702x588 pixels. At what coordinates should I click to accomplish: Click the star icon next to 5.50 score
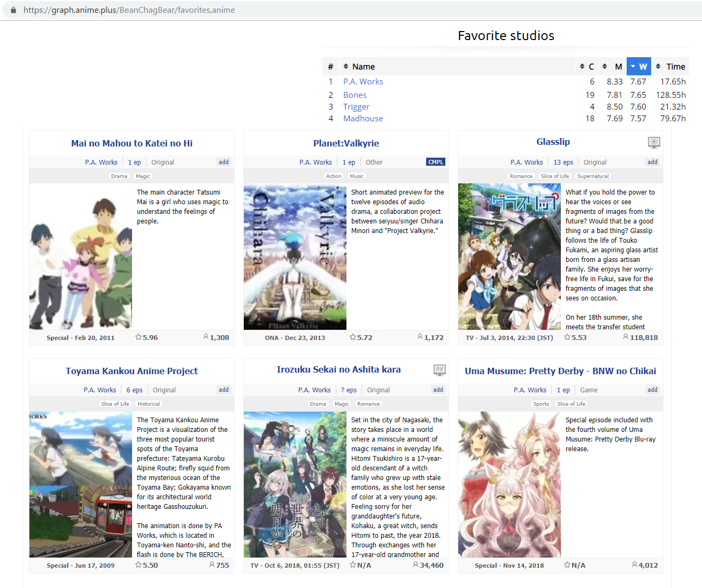pos(138,565)
